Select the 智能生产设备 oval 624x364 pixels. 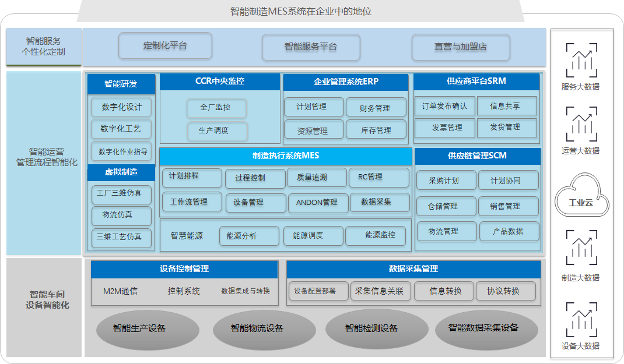pos(139,328)
